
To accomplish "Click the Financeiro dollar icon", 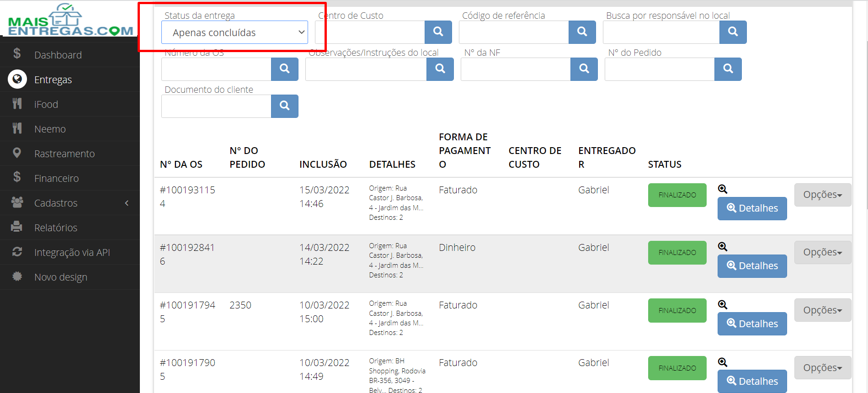I will pyautogui.click(x=17, y=177).
